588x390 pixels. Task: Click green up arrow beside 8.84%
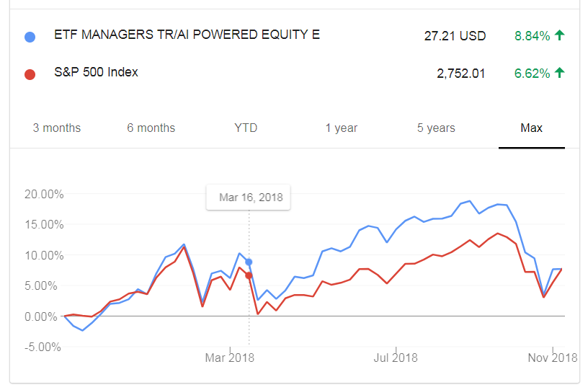pos(559,35)
